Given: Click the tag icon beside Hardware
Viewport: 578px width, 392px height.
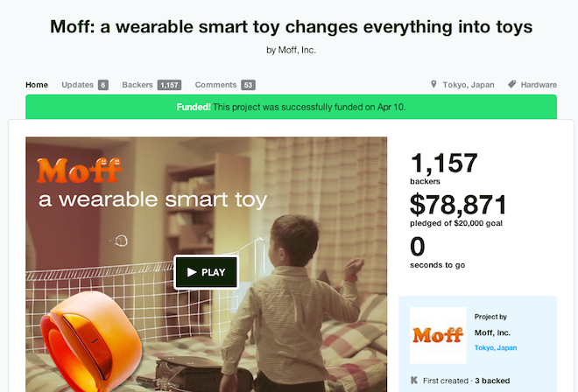Looking at the screenshot, I should pyautogui.click(x=511, y=84).
